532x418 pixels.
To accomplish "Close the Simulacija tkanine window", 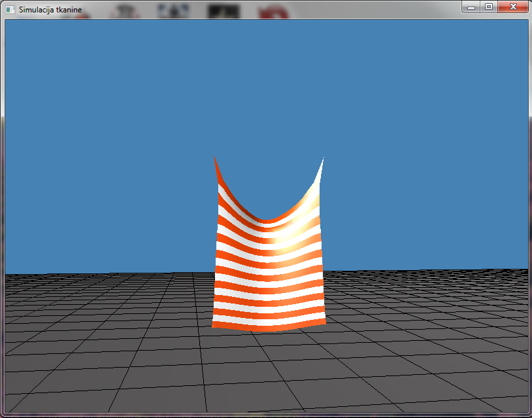I will pos(513,7).
